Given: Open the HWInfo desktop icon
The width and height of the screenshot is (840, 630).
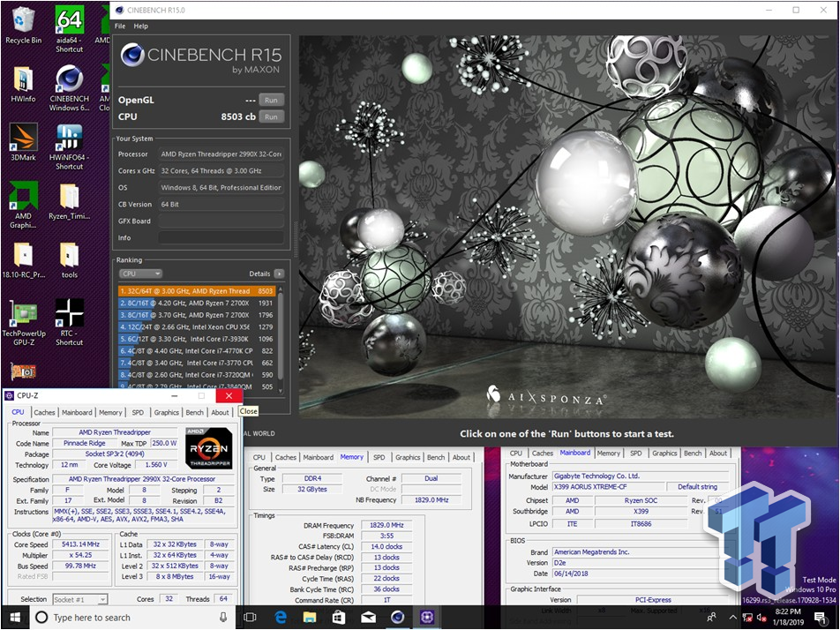Looking at the screenshot, I should pos(23,85).
